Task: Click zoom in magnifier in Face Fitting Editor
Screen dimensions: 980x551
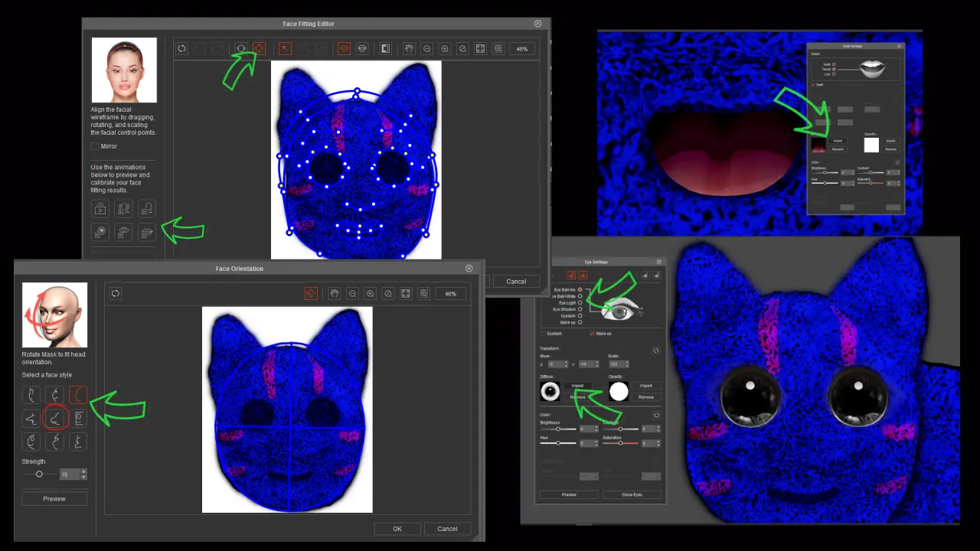Action: 445,48
